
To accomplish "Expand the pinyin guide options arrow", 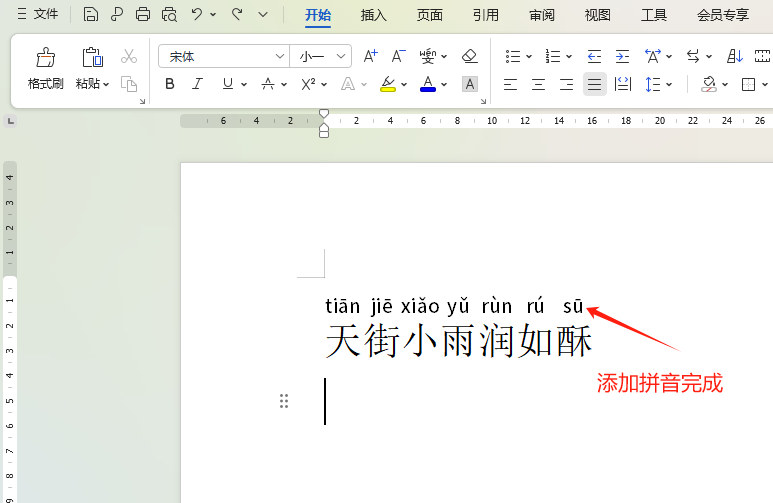I will tap(444, 57).
